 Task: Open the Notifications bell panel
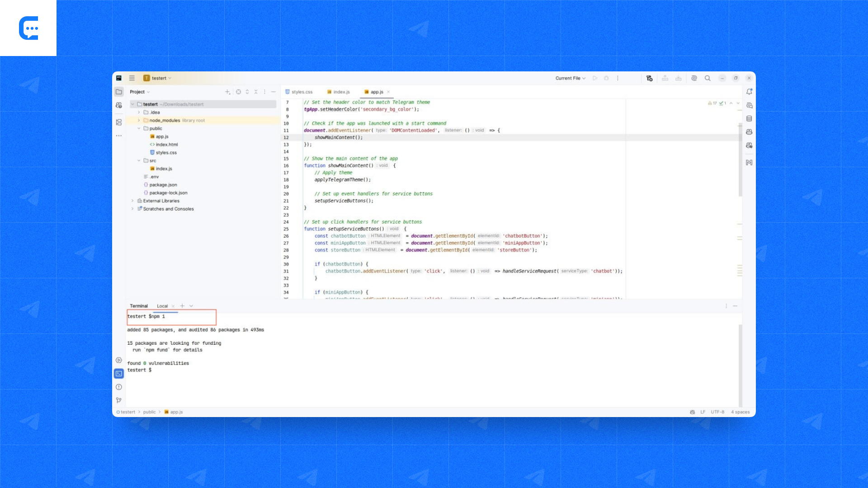click(749, 92)
